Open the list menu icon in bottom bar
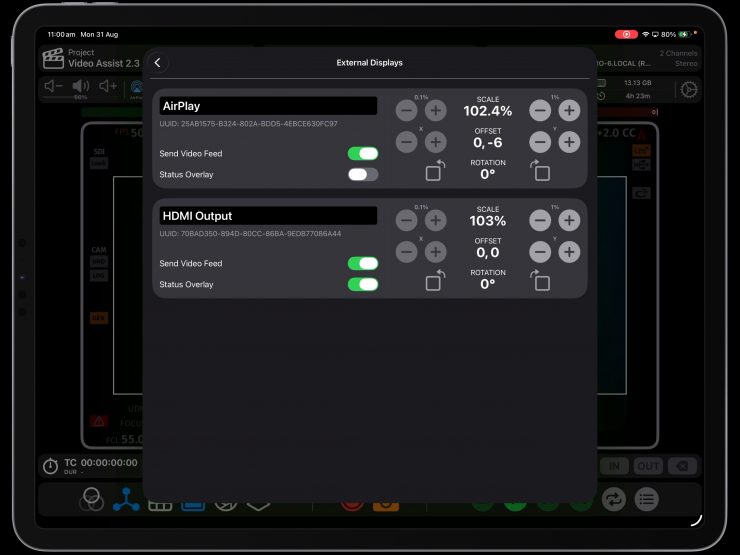 click(647, 499)
